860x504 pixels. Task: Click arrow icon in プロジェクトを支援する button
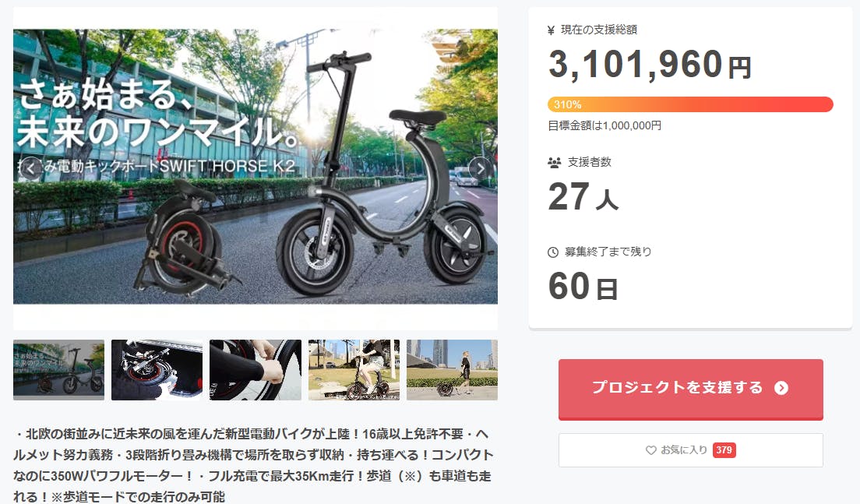pos(781,388)
